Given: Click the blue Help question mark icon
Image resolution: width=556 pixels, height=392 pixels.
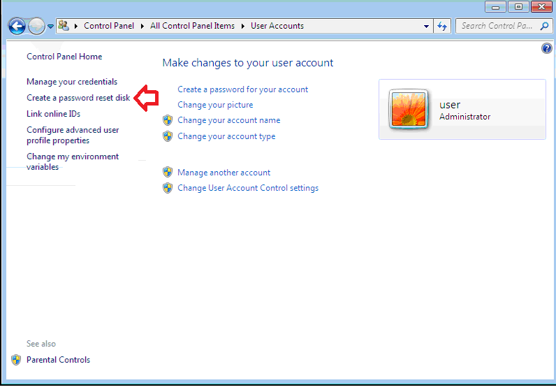Looking at the screenshot, I should [x=547, y=48].
